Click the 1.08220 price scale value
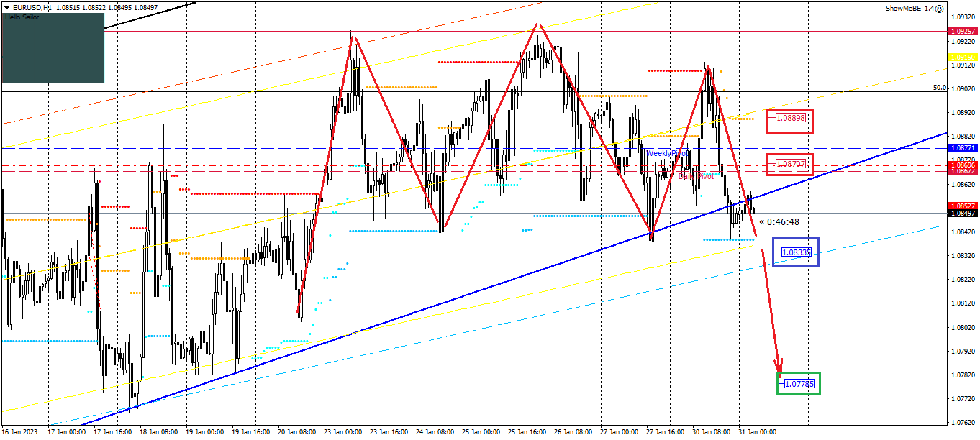Image resolution: width=980 pixels, height=440 pixels. [x=963, y=279]
